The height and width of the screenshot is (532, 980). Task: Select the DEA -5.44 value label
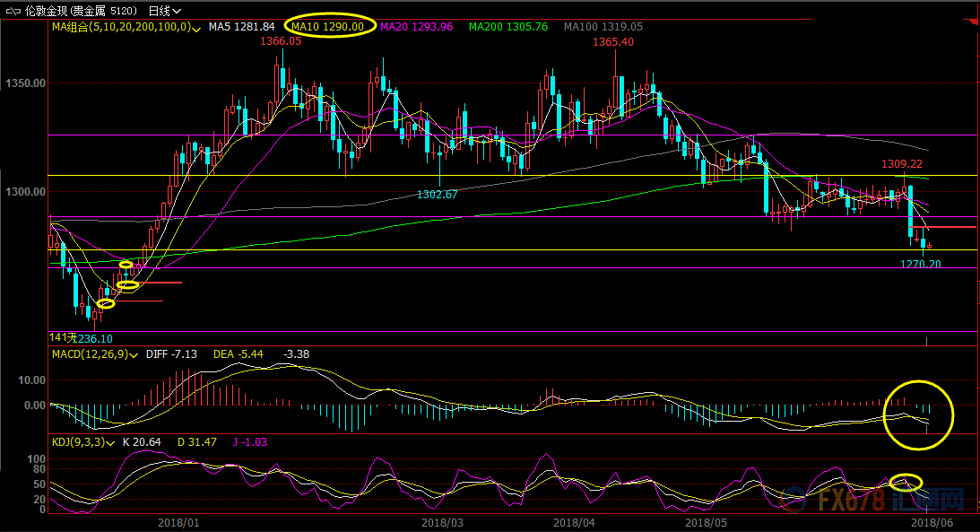click(x=238, y=354)
